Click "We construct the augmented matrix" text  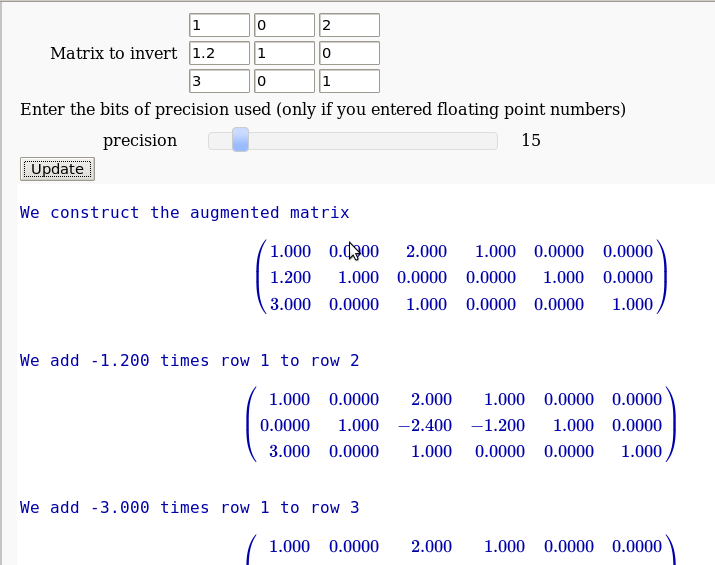[x=185, y=213]
